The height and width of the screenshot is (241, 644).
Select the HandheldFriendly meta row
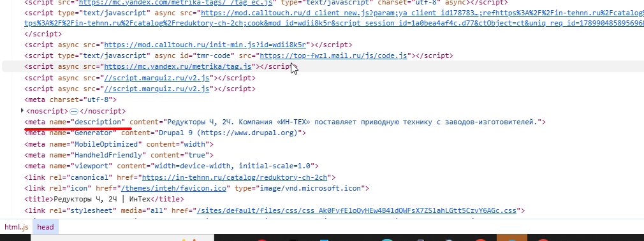[119, 155]
